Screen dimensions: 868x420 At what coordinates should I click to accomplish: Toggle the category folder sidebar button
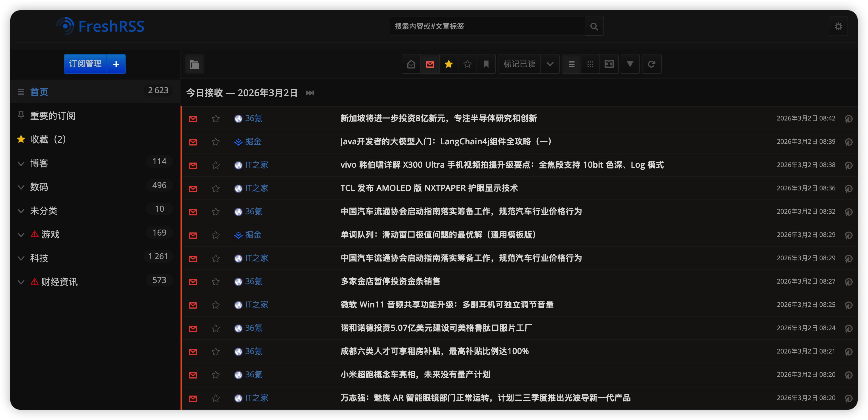(194, 64)
